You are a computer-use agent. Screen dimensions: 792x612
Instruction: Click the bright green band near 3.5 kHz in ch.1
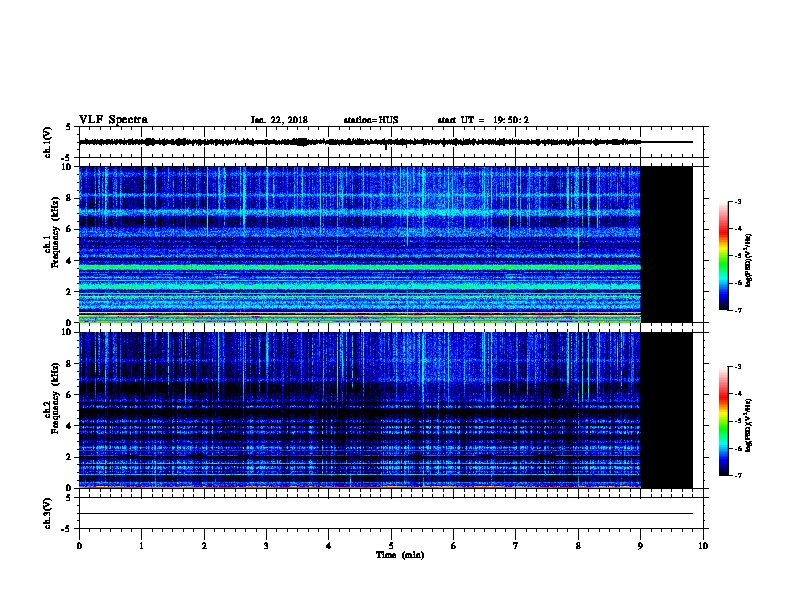[x=360, y=267]
